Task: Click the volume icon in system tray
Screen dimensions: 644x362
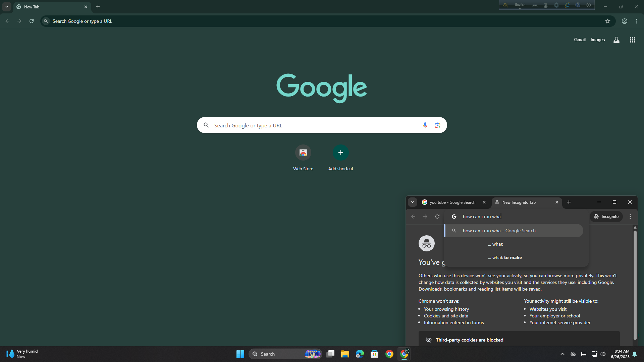Action: (603, 354)
